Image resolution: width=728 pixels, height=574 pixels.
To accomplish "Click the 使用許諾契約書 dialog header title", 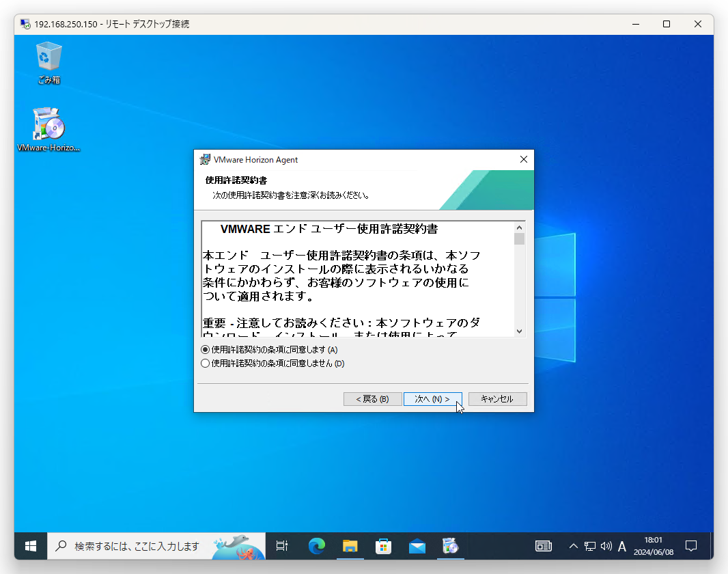I will [236, 180].
